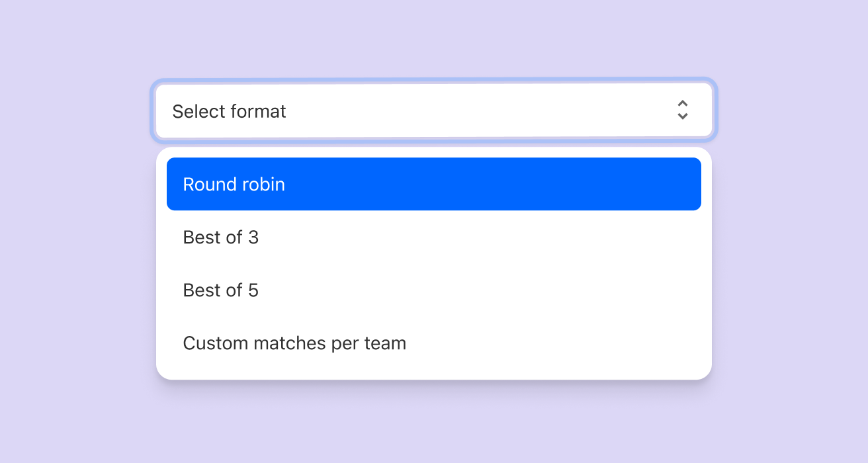The height and width of the screenshot is (463, 868).
Task: Click blank space right of Custom matches option
Action: click(554, 343)
